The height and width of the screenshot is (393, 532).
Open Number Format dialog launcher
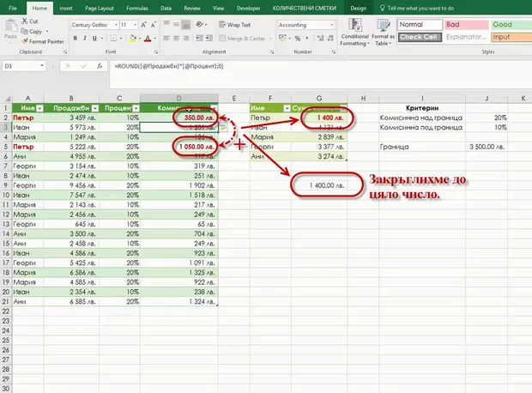point(334,52)
